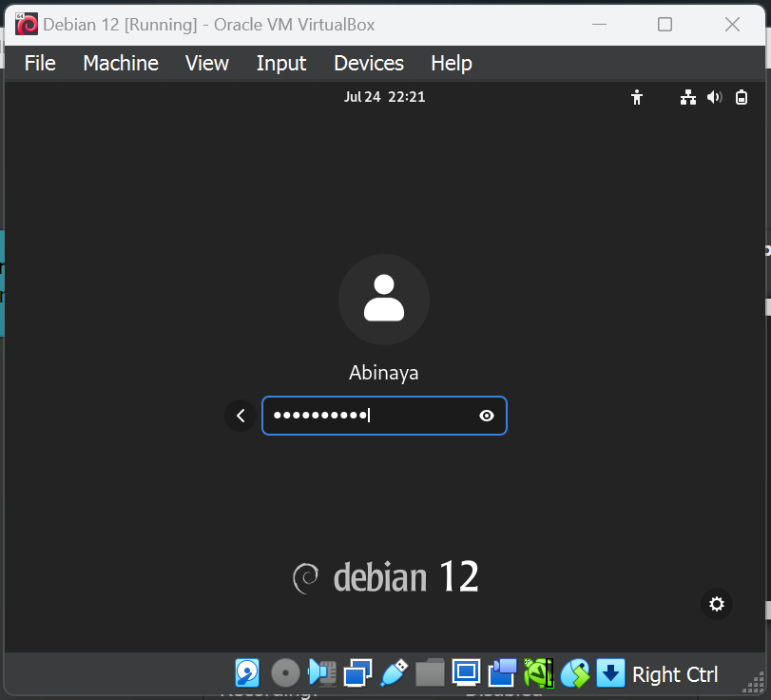The height and width of the screenshot is (700, 771).
Task: Toggle password visibility eye icon
Action: coord(487,416)
